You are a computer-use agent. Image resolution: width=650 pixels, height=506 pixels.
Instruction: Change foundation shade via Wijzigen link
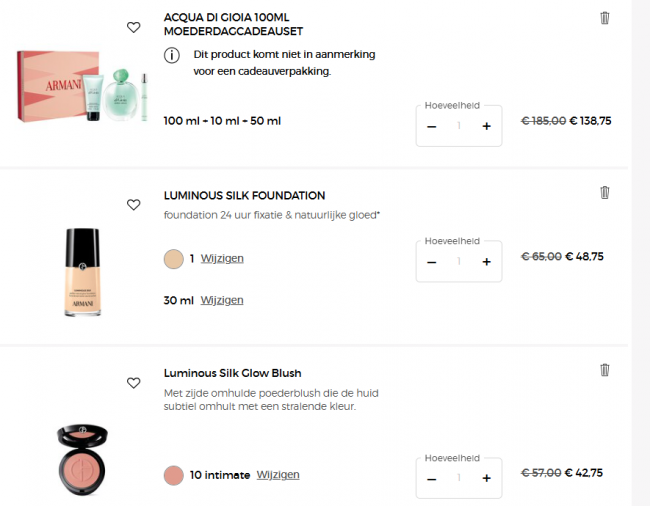click(222, 259)
